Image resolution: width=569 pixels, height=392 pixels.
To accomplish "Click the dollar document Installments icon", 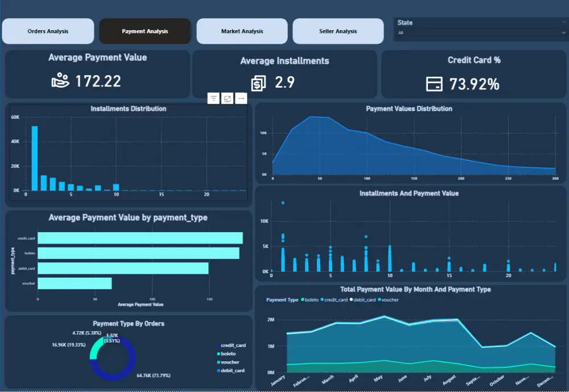I will pos(258,83).
